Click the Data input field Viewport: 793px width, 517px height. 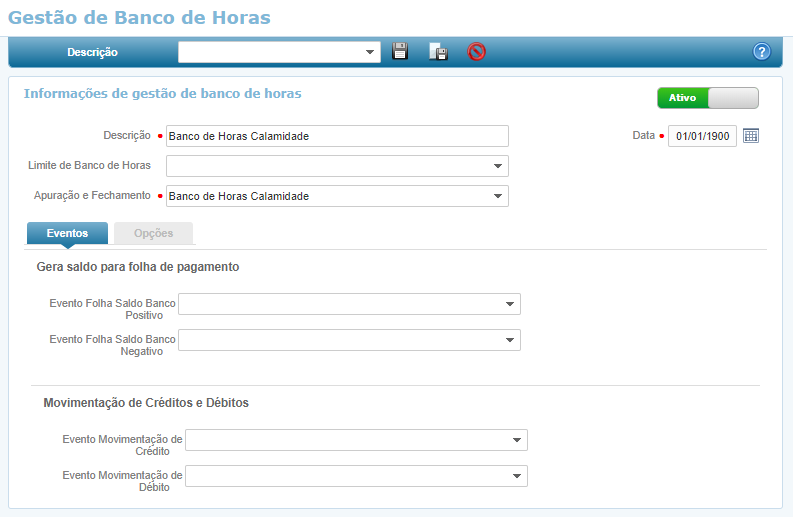click(702, 136)
